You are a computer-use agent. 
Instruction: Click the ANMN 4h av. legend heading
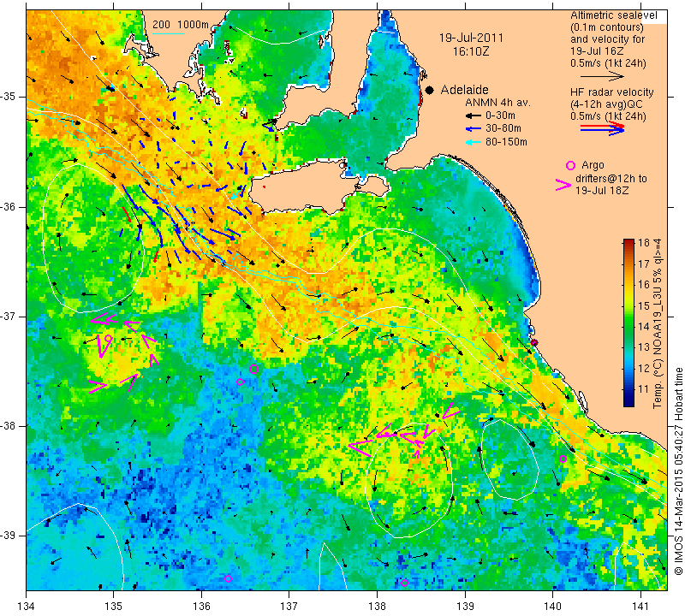[497, 103]
